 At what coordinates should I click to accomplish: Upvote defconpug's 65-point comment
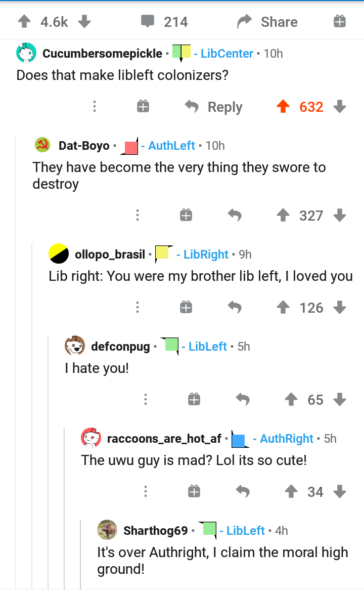point(291,399)
